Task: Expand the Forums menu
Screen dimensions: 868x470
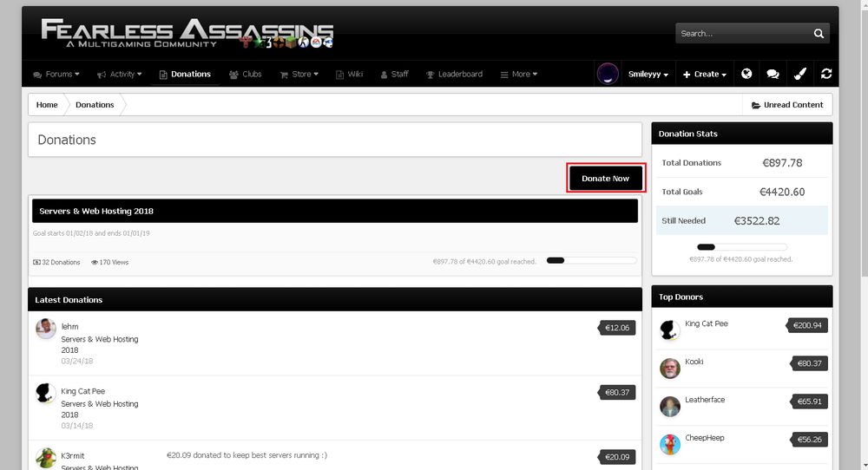Action: coord(56,74)
